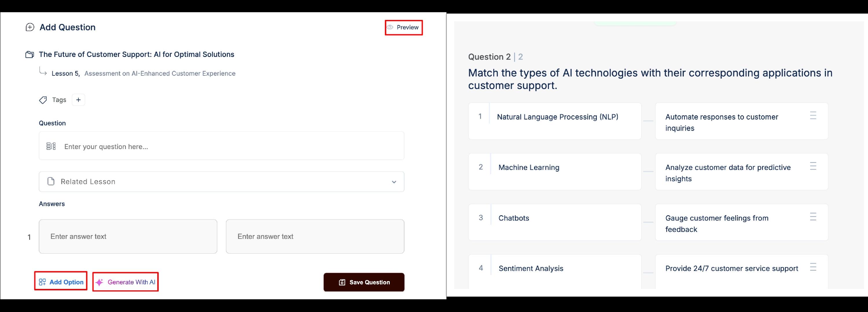
Task: Save the question with Save Question button
Action: (x=364, y=282)
